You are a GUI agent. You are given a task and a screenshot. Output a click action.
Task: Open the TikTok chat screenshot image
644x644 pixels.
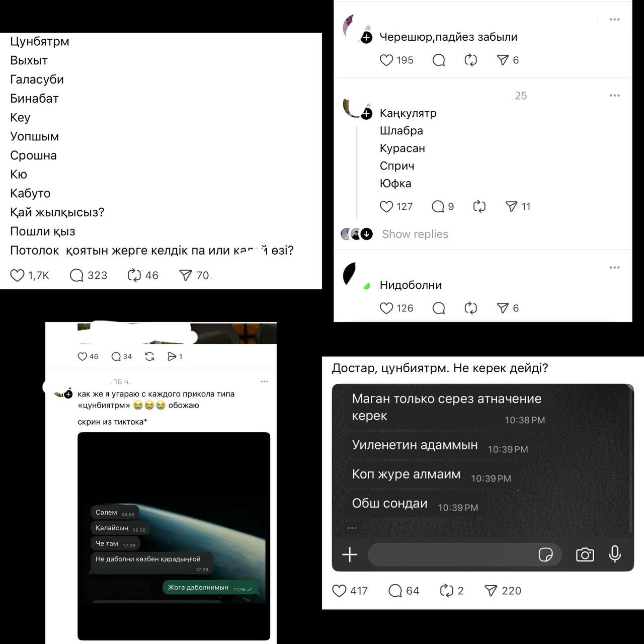(x=174, y=536)
